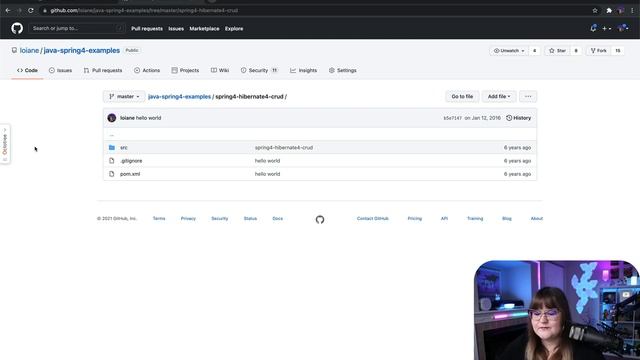Open notifications bell icon

point(593,28)
